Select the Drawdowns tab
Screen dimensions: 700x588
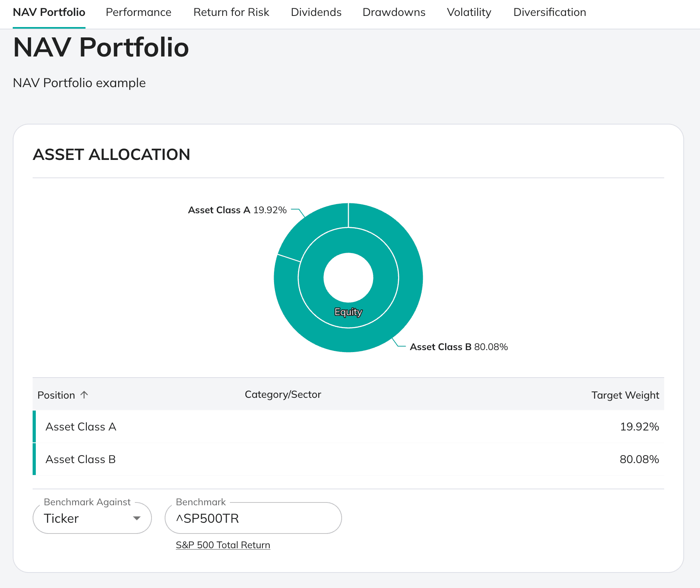click(394, 12)
